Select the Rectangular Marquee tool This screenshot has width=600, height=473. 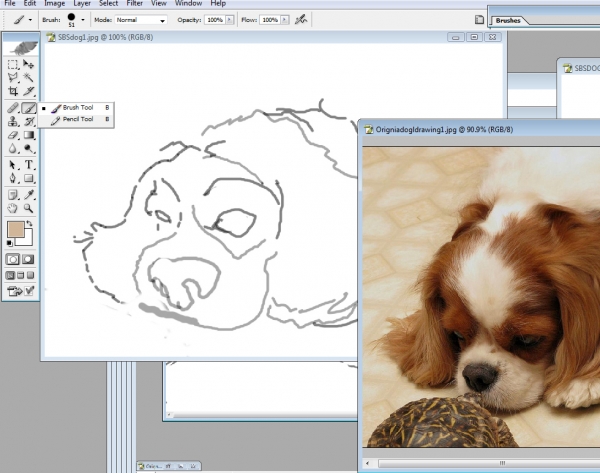click(13, 64)
